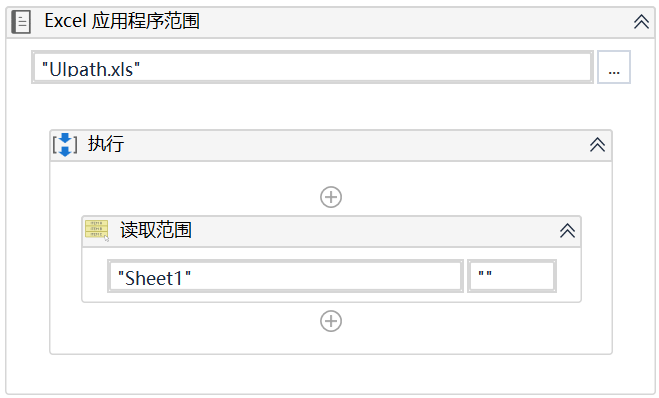Click the Excel application scope notebook icon
The width and height of the screenshot is (659, 398).
click(x=21, y=22)
